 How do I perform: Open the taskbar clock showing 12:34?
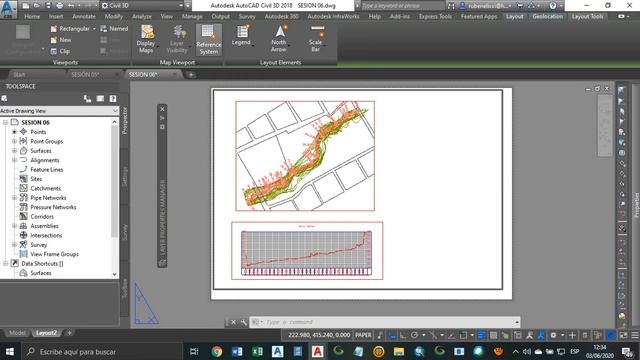click(x=600, y=351)
